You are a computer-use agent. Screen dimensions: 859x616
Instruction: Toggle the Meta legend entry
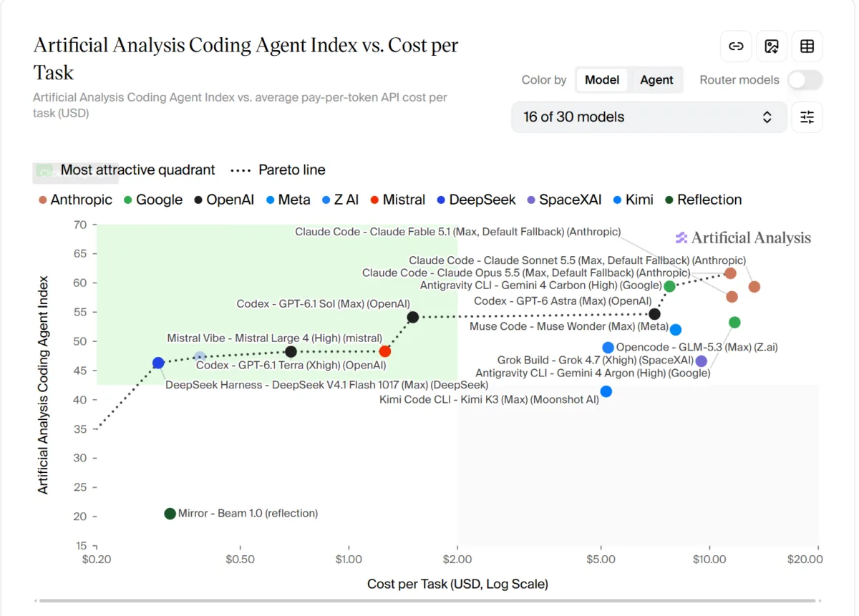pos(288,200)
